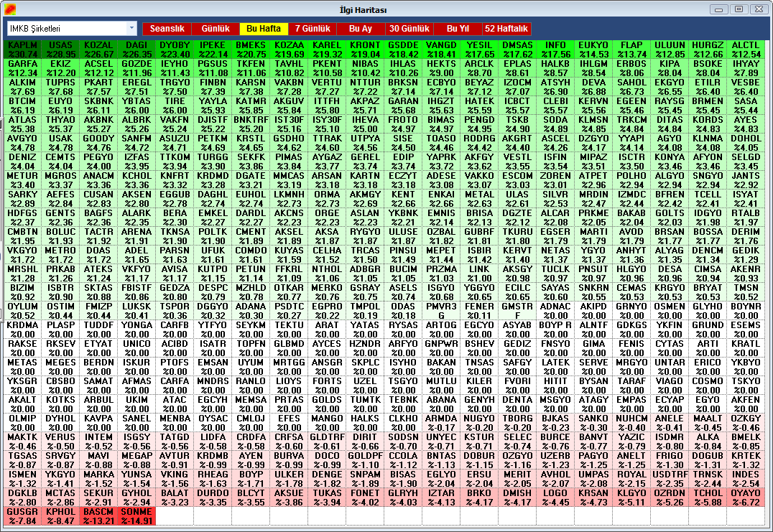Screen dimensions: 773x532
Task: Select the ULKER %-1.78 cell
Action: click(289, 480)
